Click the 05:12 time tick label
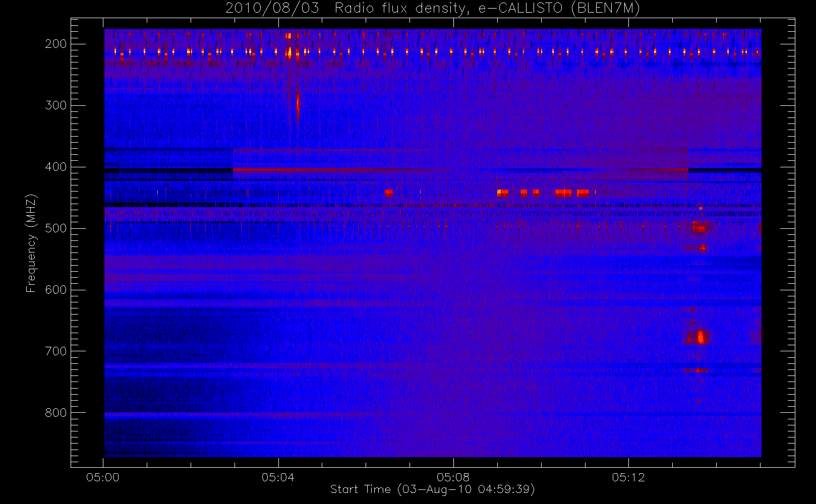The image size is (816, 504). click(628, 477)
